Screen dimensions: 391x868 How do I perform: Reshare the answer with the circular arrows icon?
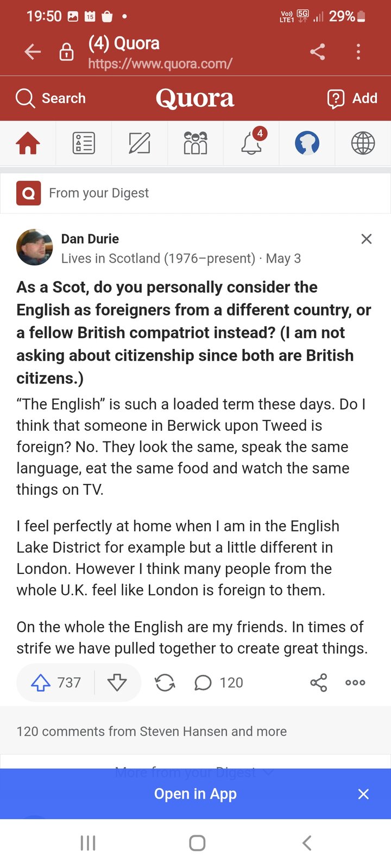[x=165, y=682]
